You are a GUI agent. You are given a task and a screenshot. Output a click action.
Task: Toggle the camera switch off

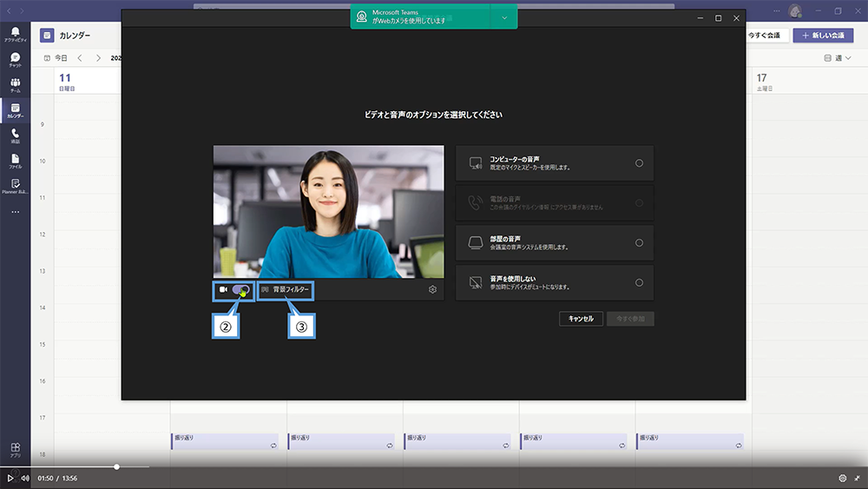point(240,289)
